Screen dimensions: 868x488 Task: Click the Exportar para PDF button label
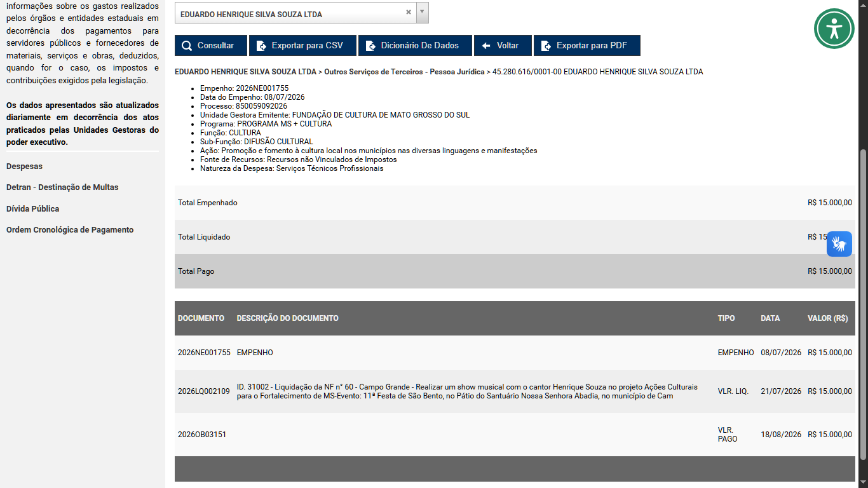click(592, 46)
